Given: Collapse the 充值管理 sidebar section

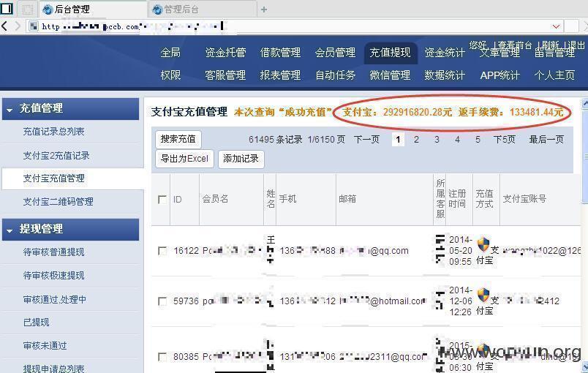Looking at the screenshot, I should (10, 110).
